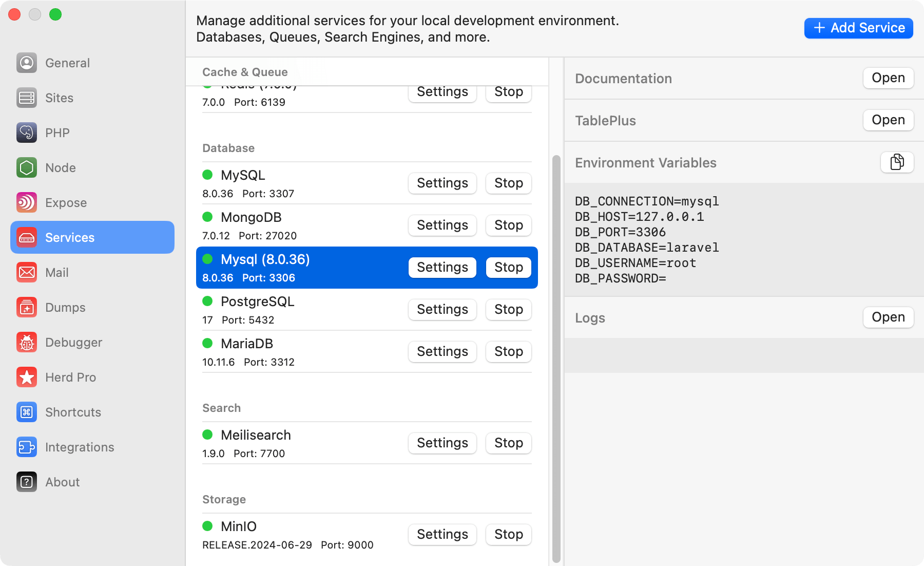Open the About section
The width and height of the screenshot is (924, 566).
point(62,482)
